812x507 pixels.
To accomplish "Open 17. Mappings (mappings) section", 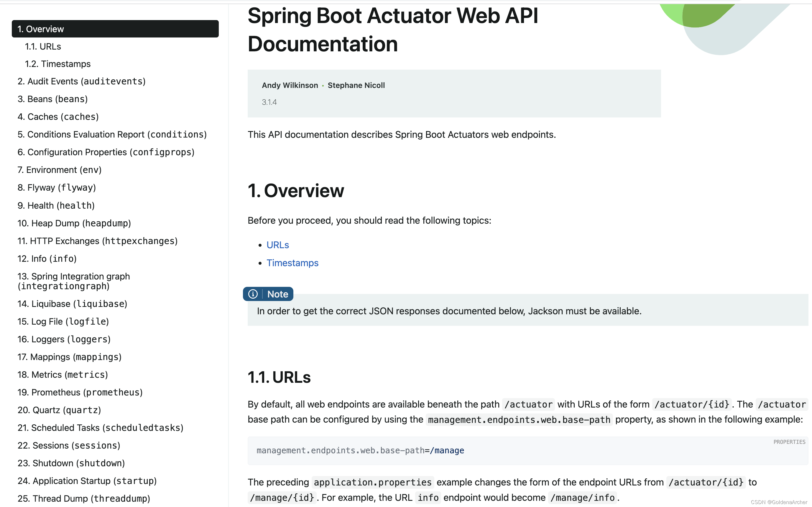I will tap(69, 357).
